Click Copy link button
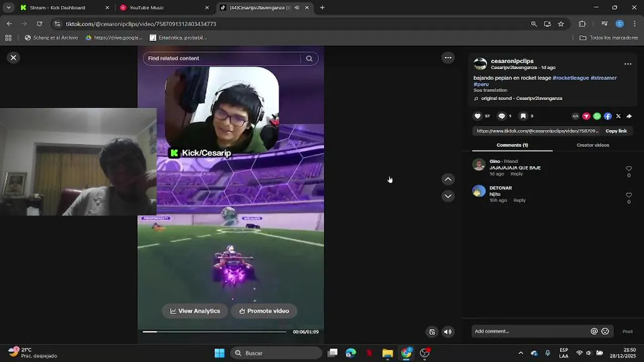The height and width of the screenshot is (362, 644). [x=616, y=131]
